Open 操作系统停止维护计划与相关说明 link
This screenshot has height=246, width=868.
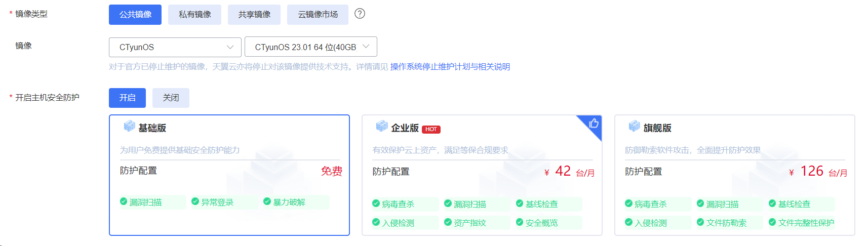tap(450, 67)
